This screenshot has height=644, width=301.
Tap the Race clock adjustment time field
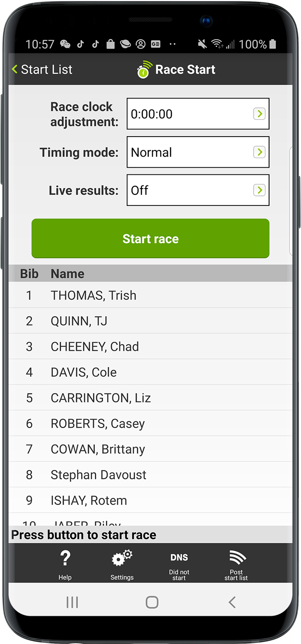coord(189,114)
